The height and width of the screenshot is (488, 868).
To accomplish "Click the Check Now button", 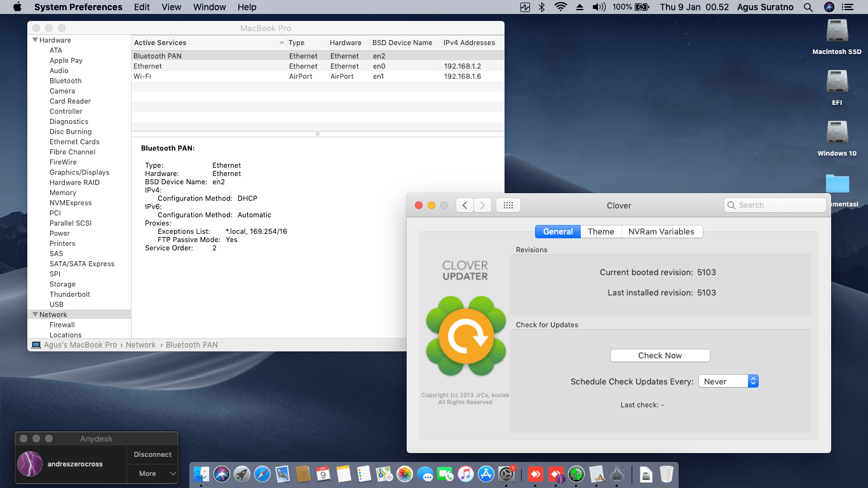I will click(x=660, y=356).
